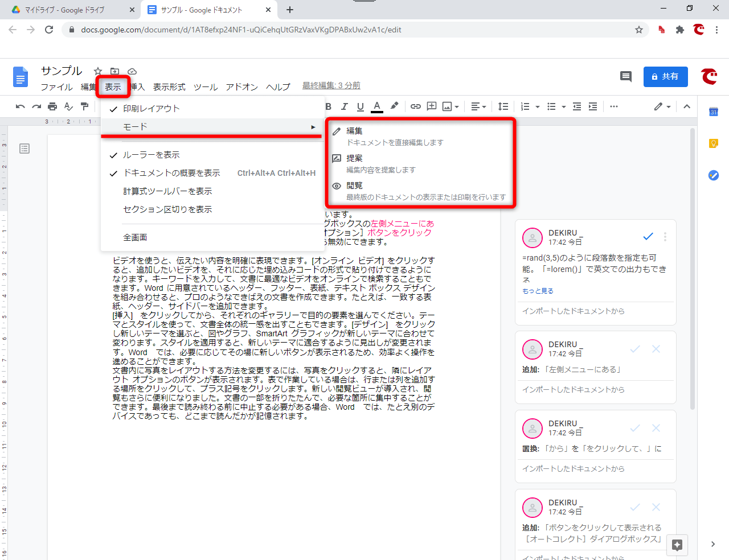Click the blue 共有 share button
This screenshot has height=560, width=729.
[x=665, y=77]
